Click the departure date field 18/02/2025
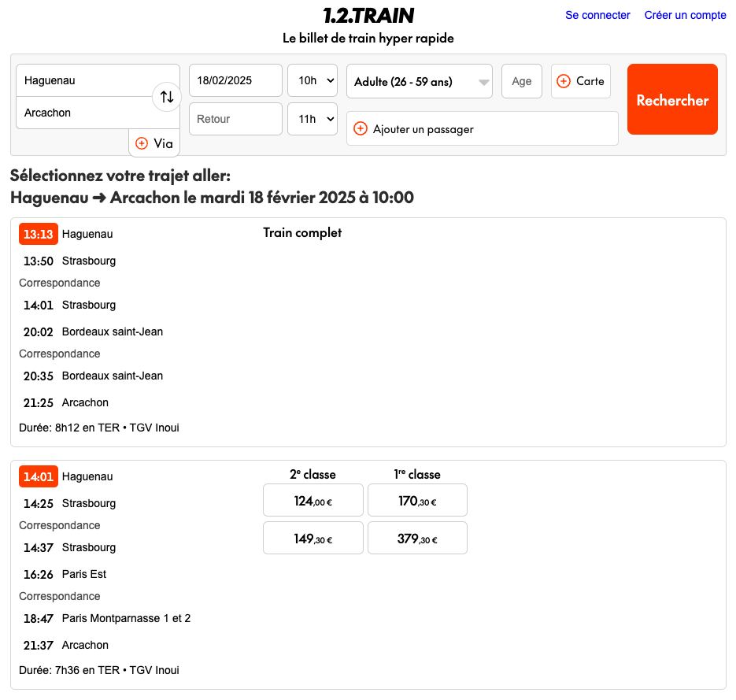The height and width of the screenshot is (700, 736). [x=235, y=80]
